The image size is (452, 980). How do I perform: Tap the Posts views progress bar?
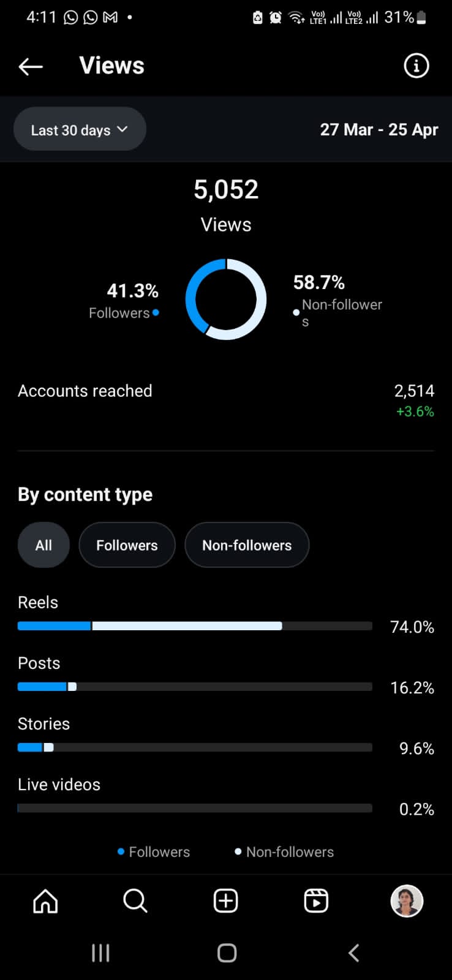tap(195, 687)
